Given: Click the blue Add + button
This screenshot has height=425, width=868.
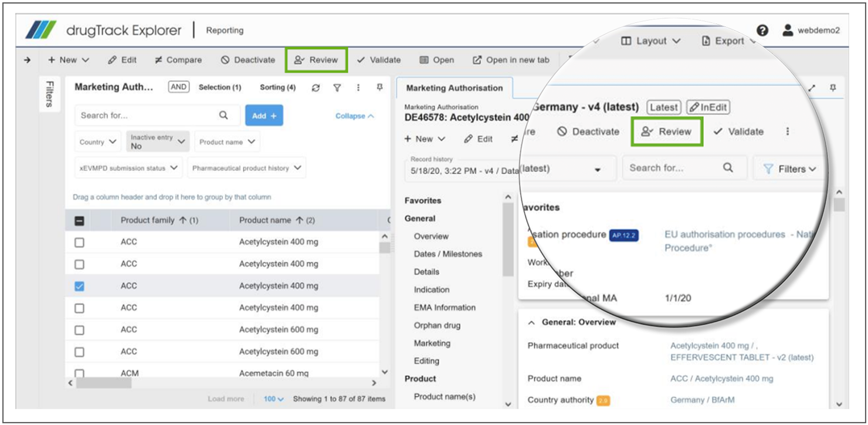Looking at the screenshot, I should click(264, 116).
